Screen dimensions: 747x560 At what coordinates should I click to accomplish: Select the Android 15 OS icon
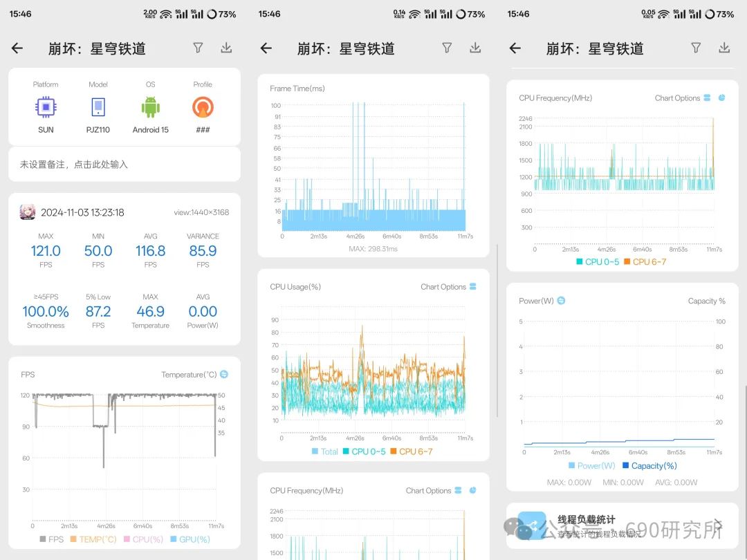pyautogui.click(x=151, y=107)
